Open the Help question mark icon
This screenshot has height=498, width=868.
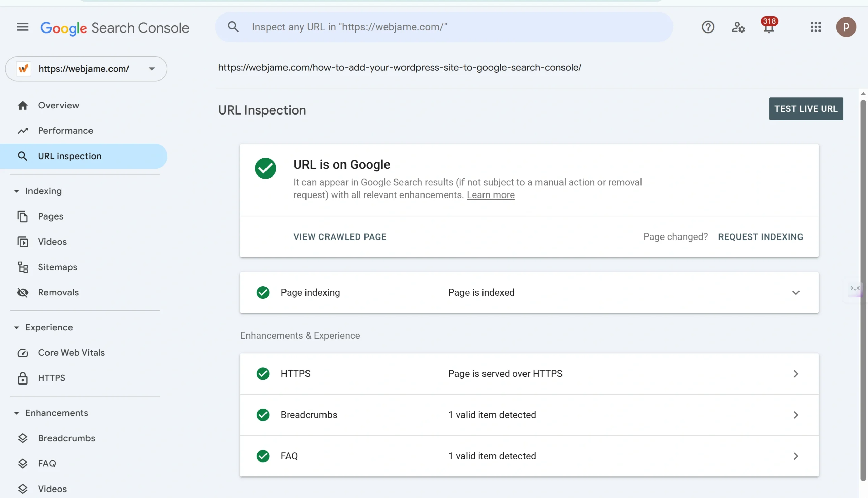click(708, 27)
